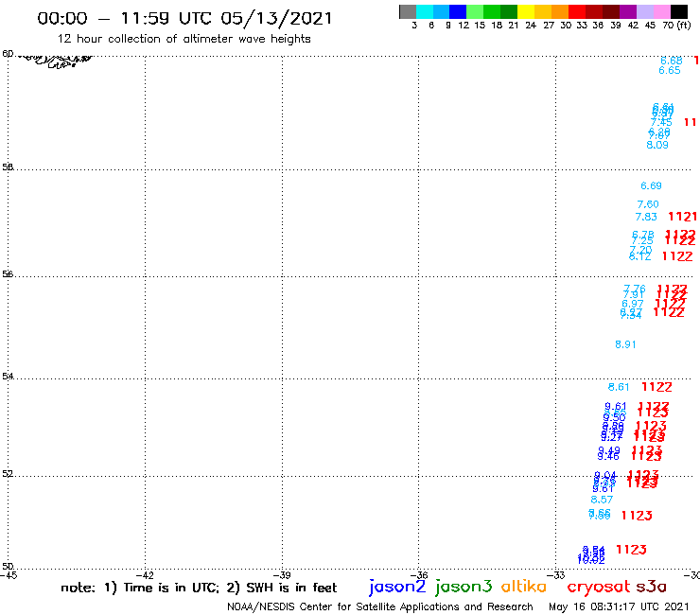Click the wave height value 7.83
Image resolution: width=700 pixels, height=615 pixels.
[x=646, y=217]
